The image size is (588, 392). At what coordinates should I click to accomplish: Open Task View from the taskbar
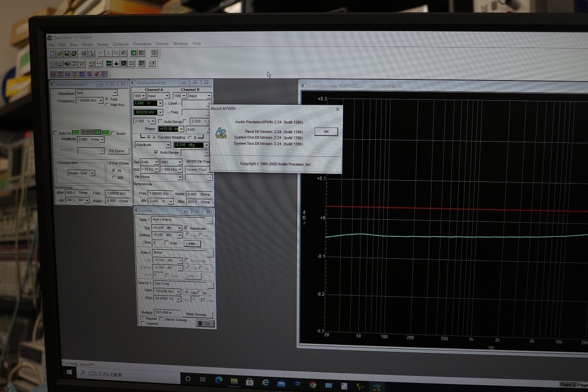[x=203, y=380]
